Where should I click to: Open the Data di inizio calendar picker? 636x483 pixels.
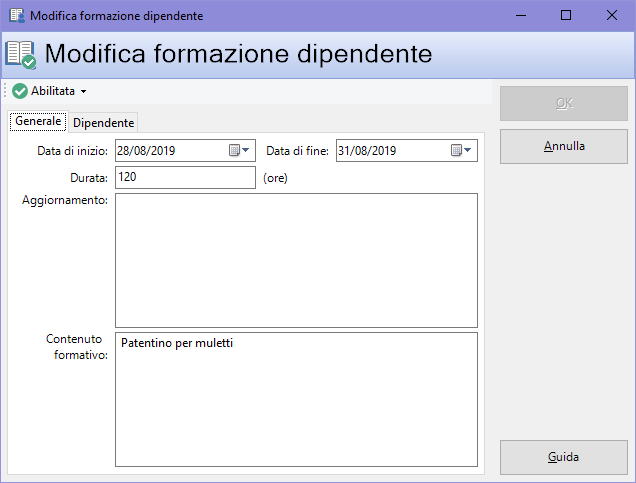point(239,150)
